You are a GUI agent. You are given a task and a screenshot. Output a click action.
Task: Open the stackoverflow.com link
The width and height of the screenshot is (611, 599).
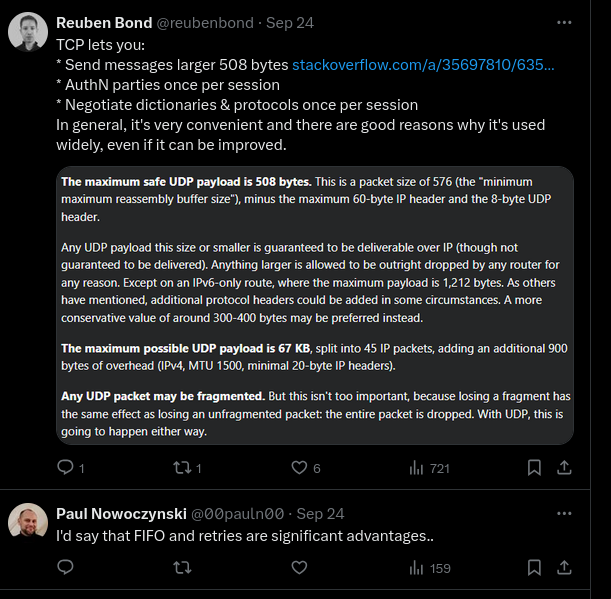(423, 65)
